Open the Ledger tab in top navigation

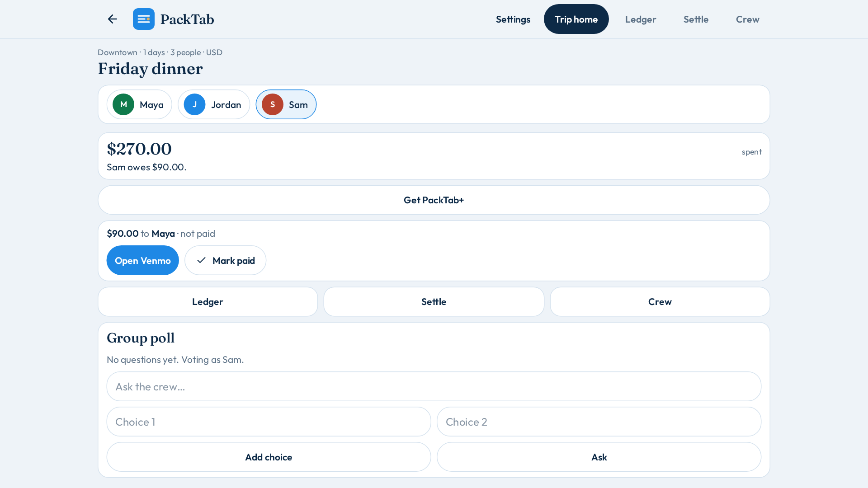pyautogui.click(x=640, y=19)
